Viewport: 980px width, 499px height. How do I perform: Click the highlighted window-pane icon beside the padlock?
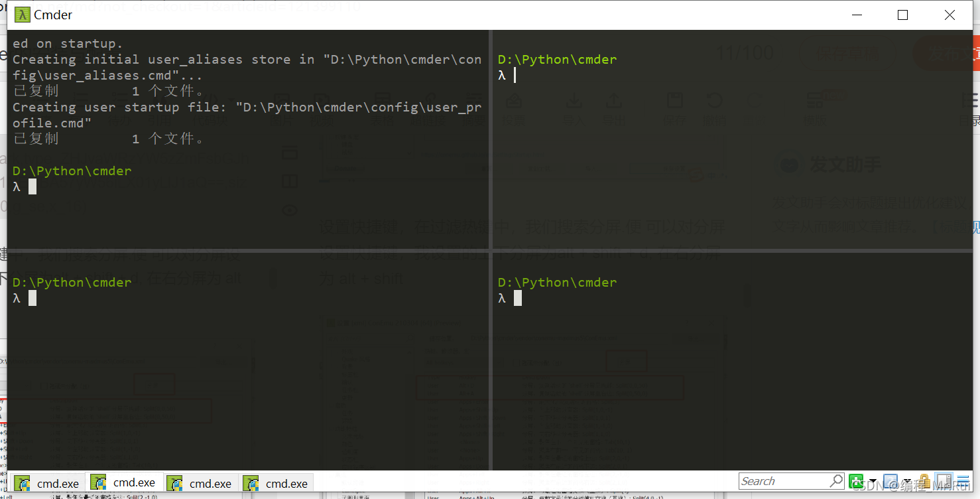point(944,481)
